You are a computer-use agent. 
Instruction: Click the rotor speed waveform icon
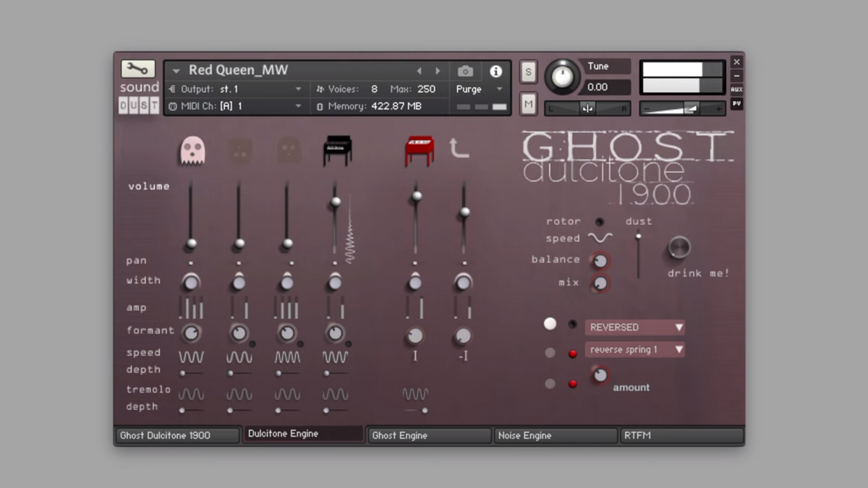coord(600,239)
